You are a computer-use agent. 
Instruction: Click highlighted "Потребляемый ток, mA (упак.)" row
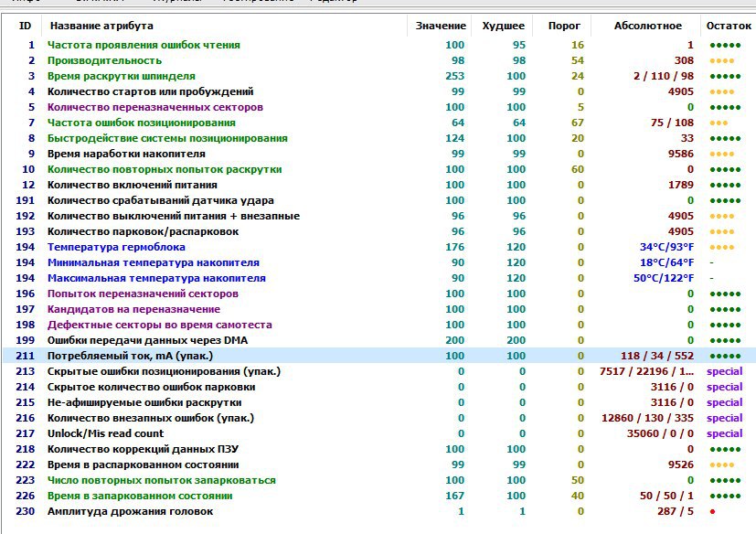click(x=379, y=356)
